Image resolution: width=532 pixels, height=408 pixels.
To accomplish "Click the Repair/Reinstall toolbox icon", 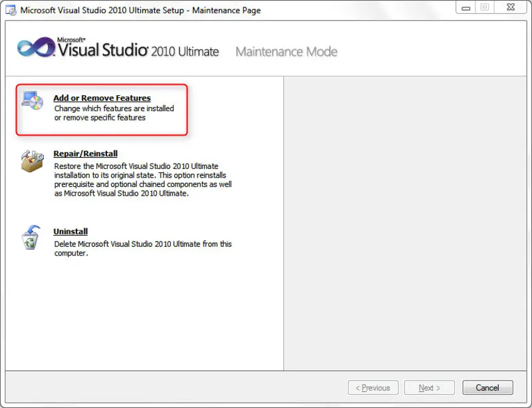I will tap(32, 161).
